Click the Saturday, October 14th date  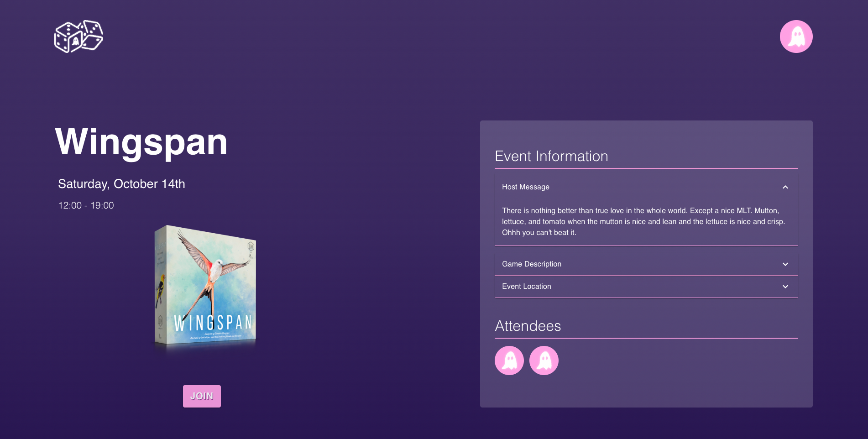121,184
